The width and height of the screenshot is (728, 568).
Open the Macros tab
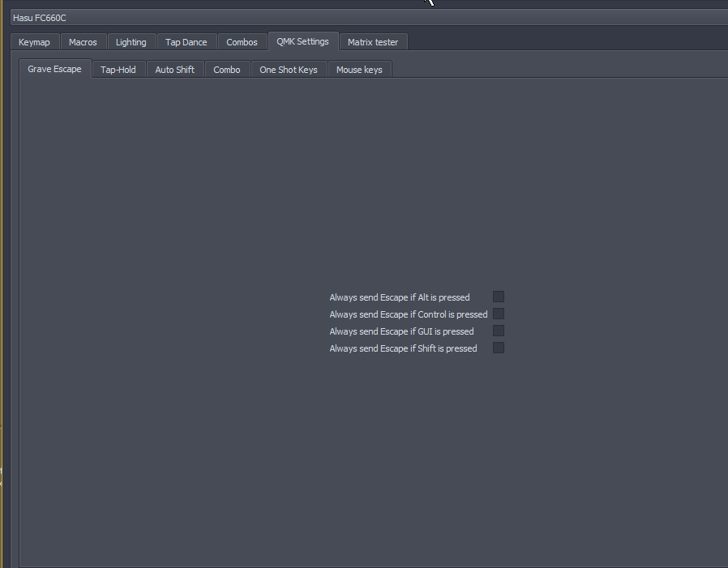point(83,42)
